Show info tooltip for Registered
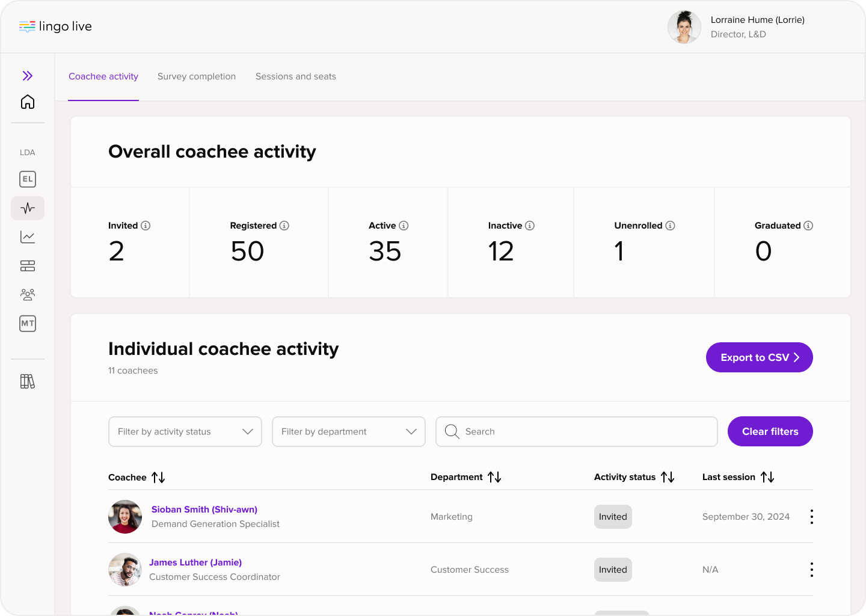The height and width of the screenshot is (616, 866). (284, 226)
